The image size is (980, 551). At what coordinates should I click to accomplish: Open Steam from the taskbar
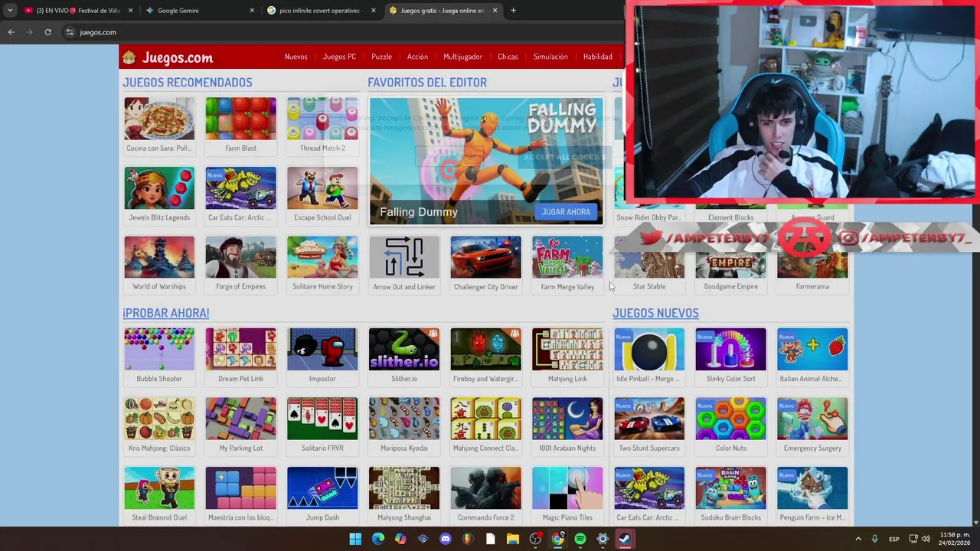[625, 539]
